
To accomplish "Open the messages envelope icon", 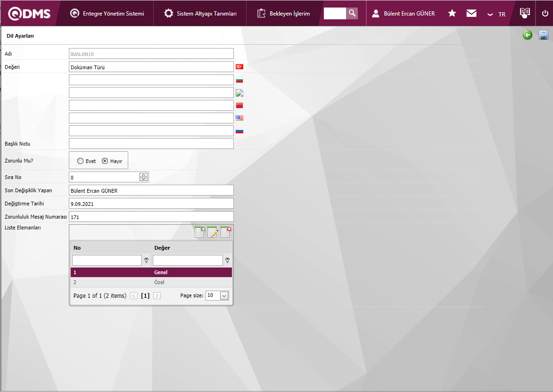I will click(471, 13).
